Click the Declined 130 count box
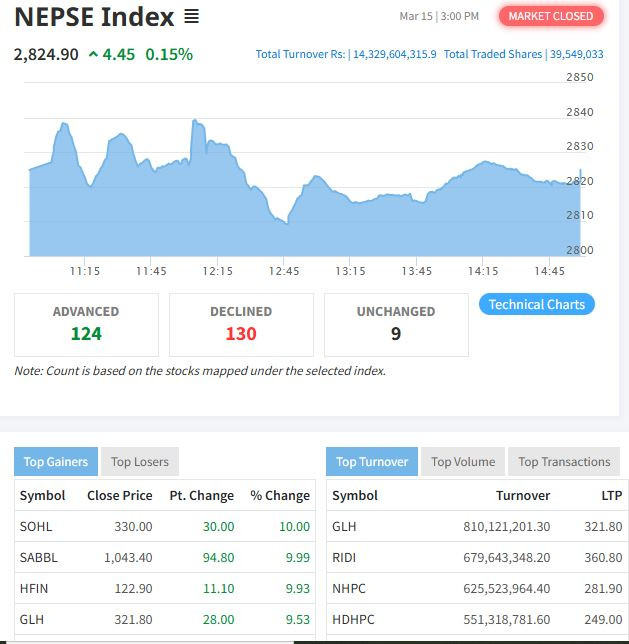 pyautogui.click(x=241, y=324)
